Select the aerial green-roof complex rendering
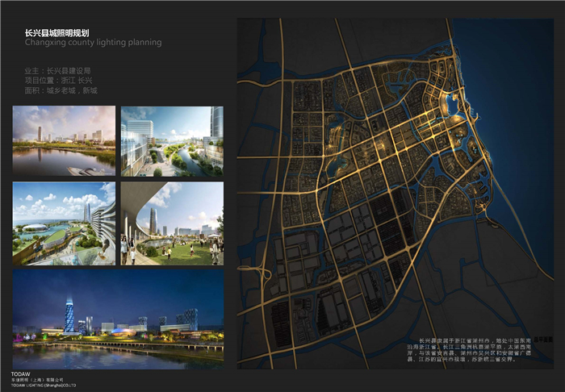This screenshot has width=565, height=392. [64, 223]
